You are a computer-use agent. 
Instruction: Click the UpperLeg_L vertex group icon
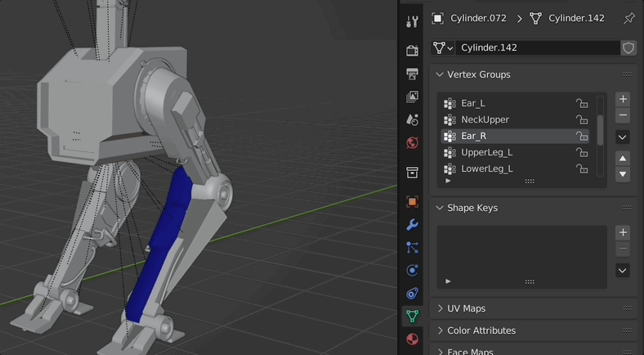point(450,152)
